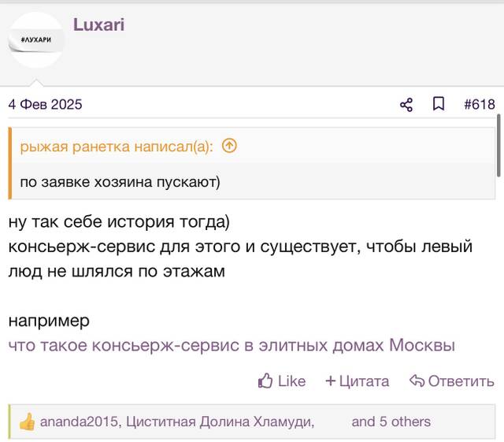504x442 pixels.
Task: Open the Luxari user profile name
Action: pos(98,24)
